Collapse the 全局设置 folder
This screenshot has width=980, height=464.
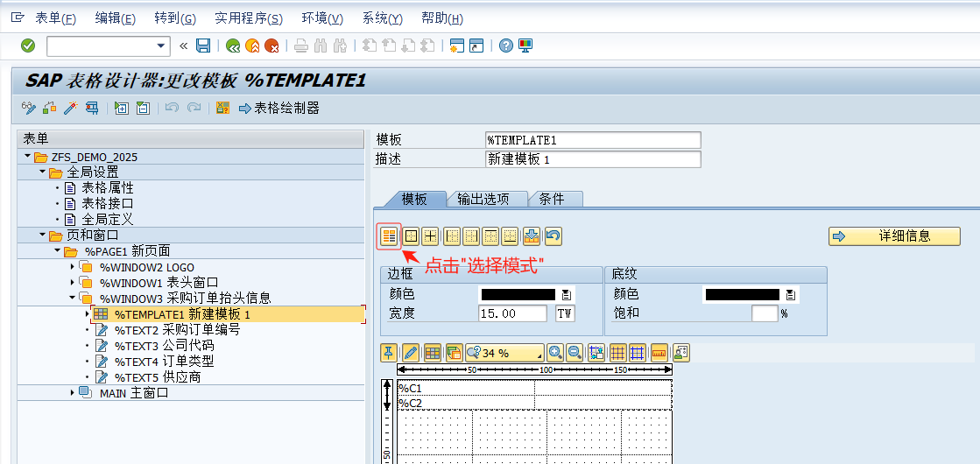(43, 172)
